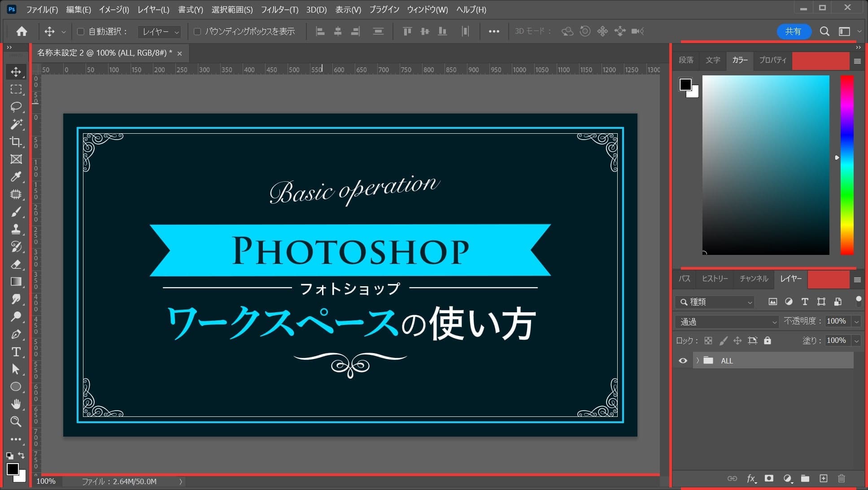This screenshot has width=868, height=490.
Task: Select the Lasso tool
Action: pyautogui.click(x=16, y=107)
